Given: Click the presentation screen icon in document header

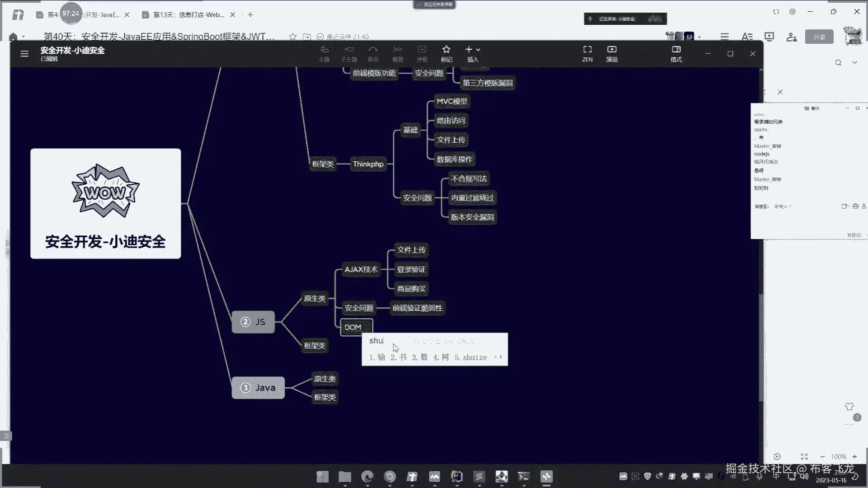Looking at the screenshot, I should [x=769, y=37].
